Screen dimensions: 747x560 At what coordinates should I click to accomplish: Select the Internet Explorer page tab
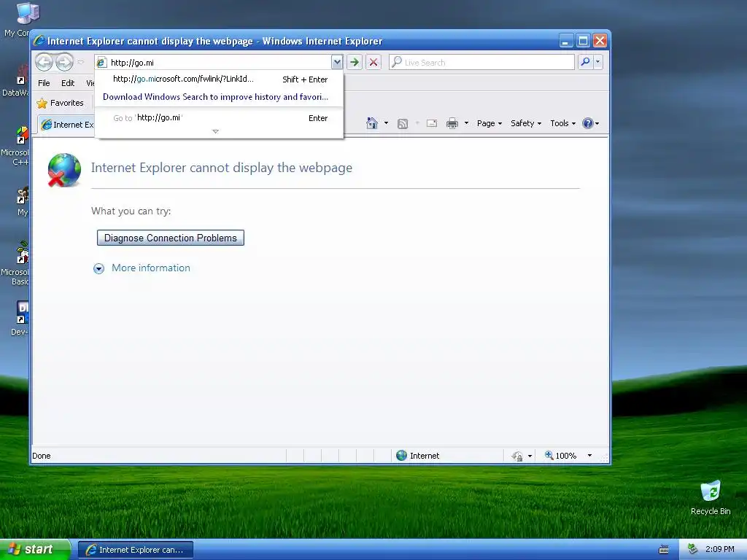pyautogui.click(x=66, y=125)
